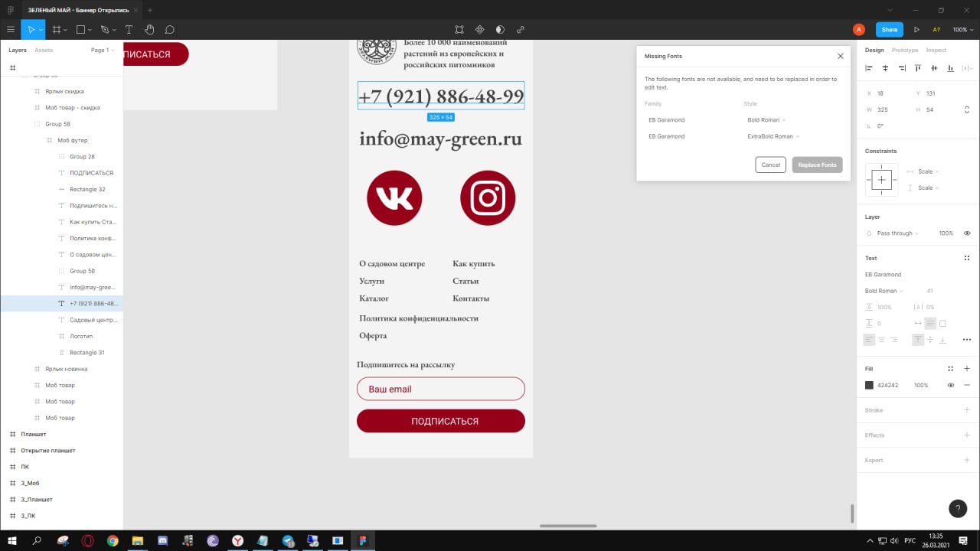Switch to the Design tab
The image size is (980, 551).
pos(874,50)
